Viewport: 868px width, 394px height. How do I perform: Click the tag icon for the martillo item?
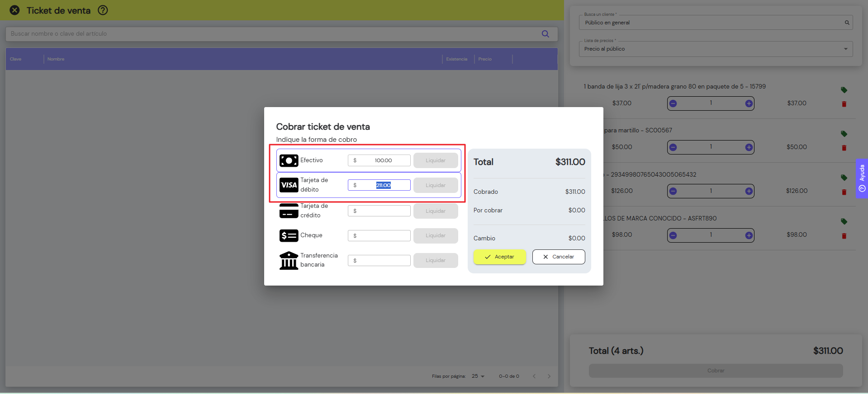point(844,134)
